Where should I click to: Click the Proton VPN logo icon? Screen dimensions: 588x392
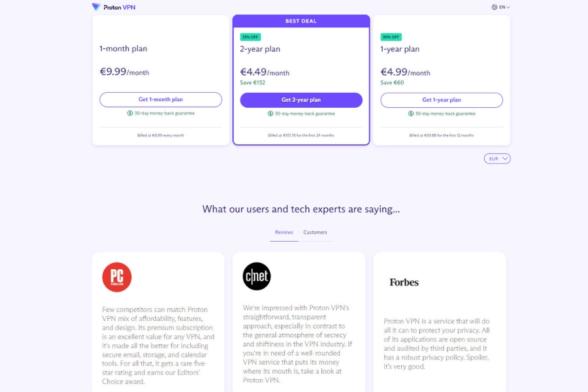tap(96, 7)
